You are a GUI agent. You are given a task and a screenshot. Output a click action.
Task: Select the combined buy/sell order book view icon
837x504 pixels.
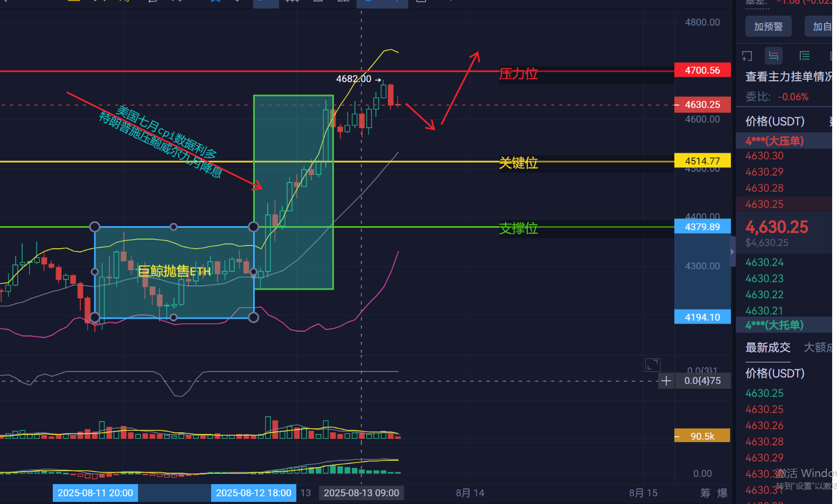pos(773,55)
